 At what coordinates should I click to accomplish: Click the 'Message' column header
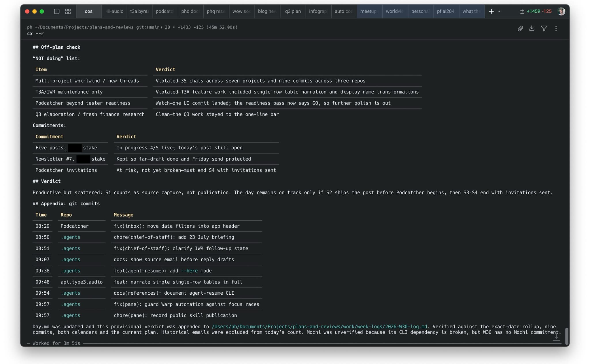[123, 215]
